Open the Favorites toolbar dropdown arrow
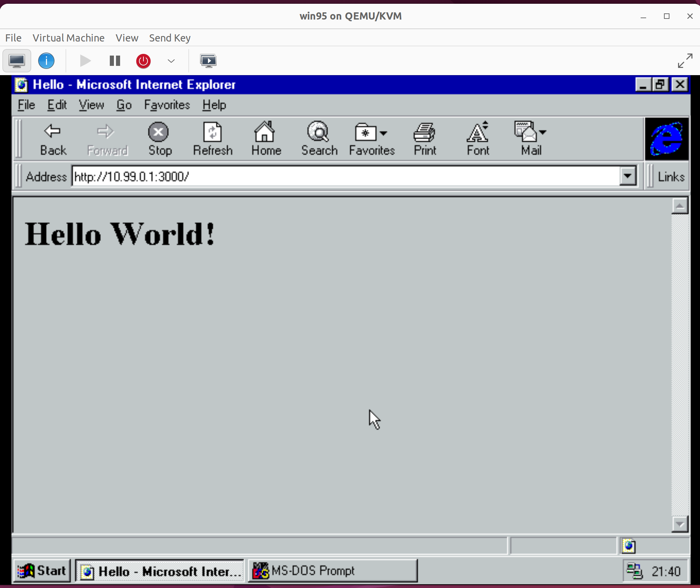The width and height of the screenshot is (700, 588). point(384,133)
